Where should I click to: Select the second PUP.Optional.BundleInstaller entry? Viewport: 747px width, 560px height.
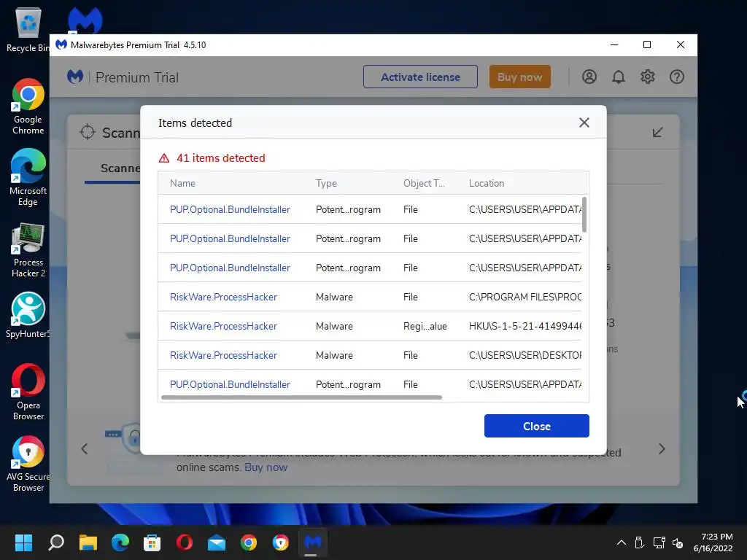point(230,238)
